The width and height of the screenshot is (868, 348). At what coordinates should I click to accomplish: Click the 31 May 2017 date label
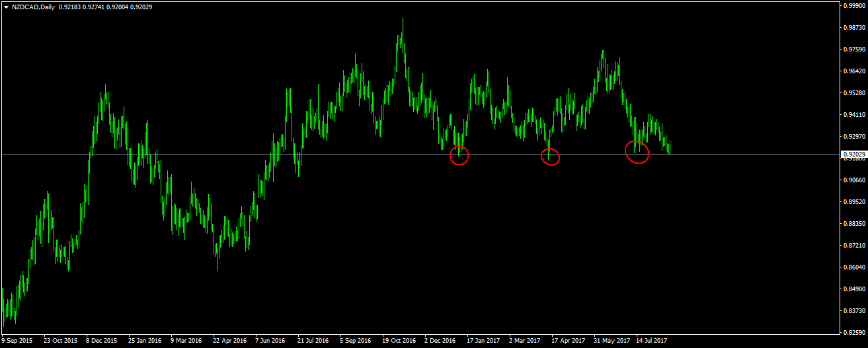(611, 341)
